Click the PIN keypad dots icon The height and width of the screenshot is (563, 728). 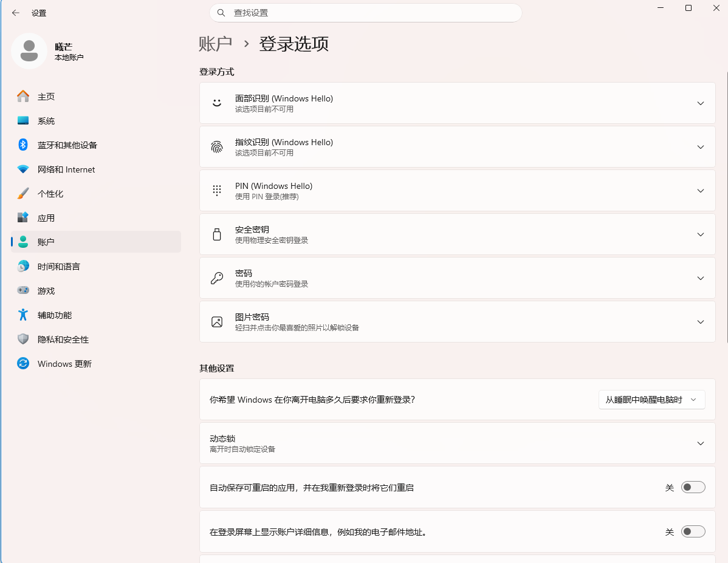(217, 190)
